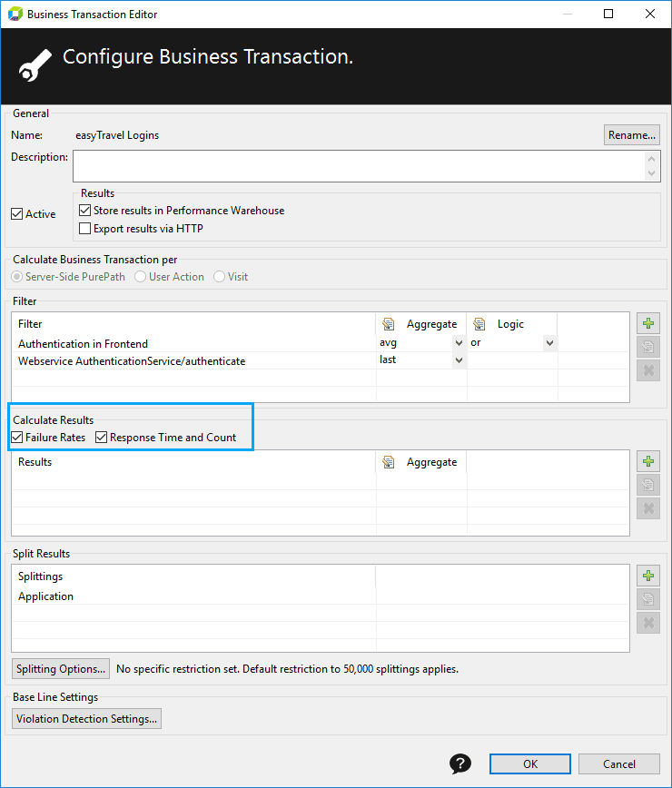
Task: Select Webservice AuthenticationService/authenticate filter row
Action: 194,360
